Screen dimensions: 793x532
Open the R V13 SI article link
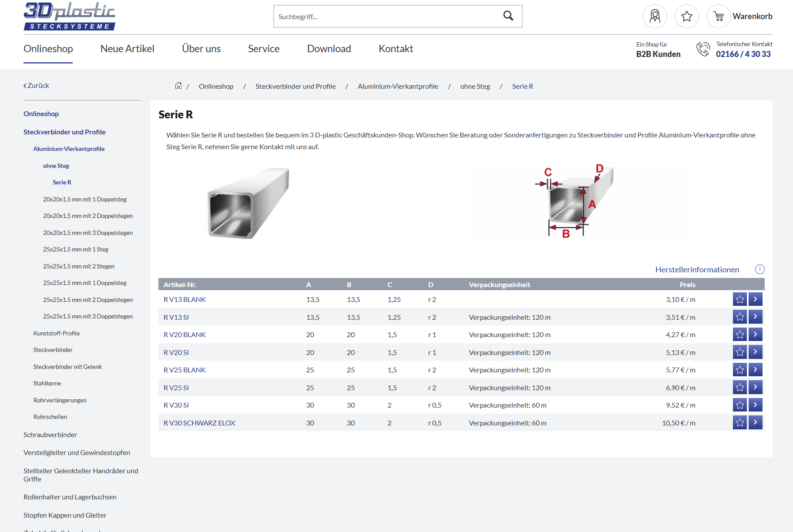coord(176,317)
